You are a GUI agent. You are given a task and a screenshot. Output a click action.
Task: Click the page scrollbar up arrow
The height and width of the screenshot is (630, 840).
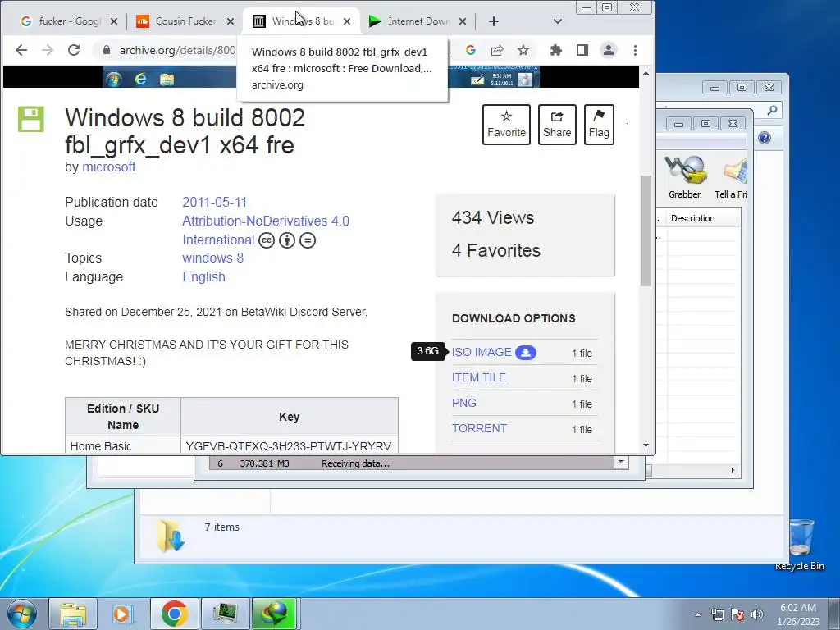(646, 73)
